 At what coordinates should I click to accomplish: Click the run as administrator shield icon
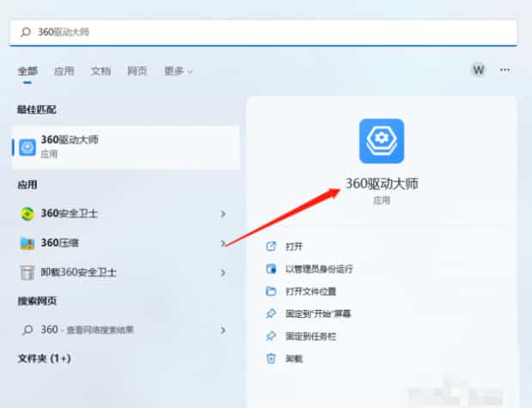tap(271, 269)
